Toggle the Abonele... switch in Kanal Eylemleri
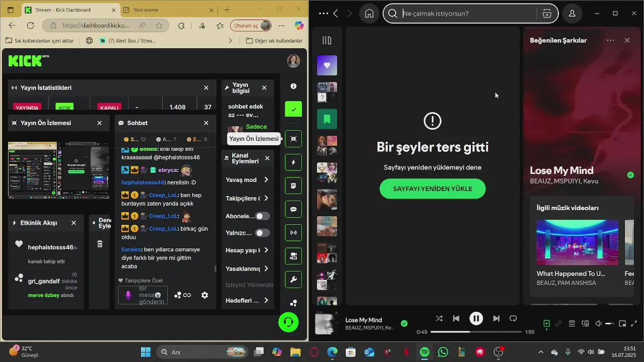 coord(263,216)
